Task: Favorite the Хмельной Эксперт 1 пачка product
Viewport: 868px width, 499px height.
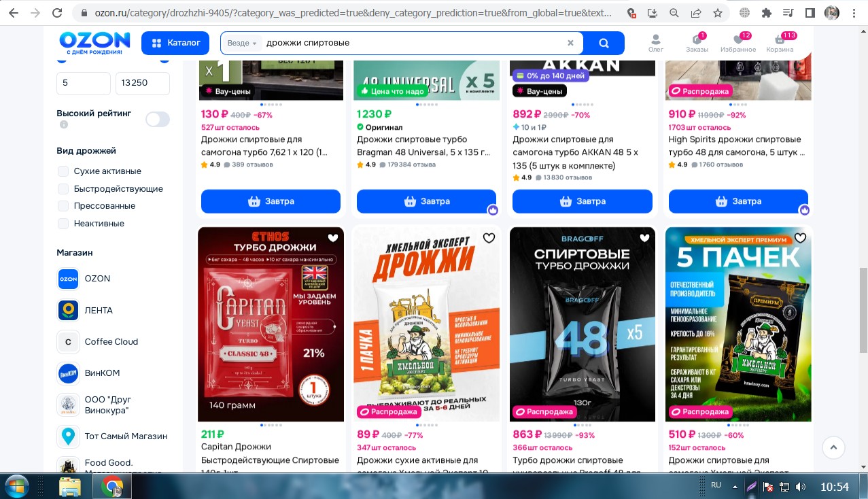Action: [x=489, y=238]
